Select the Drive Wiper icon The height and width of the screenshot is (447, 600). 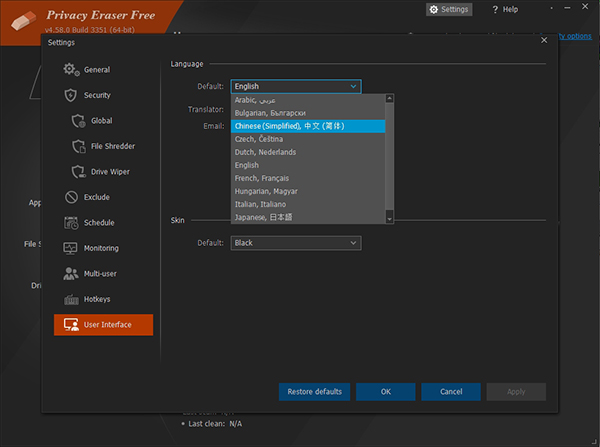pos(80,172)
